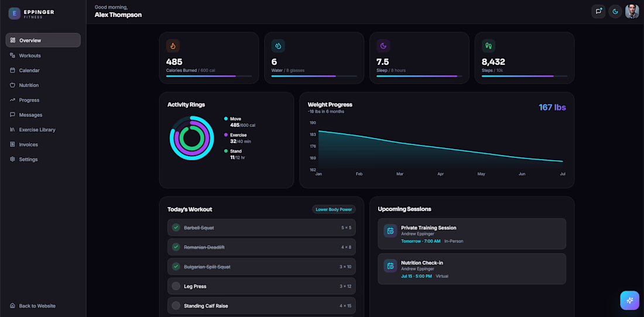Click the Back to Website link

click(37, 305)
